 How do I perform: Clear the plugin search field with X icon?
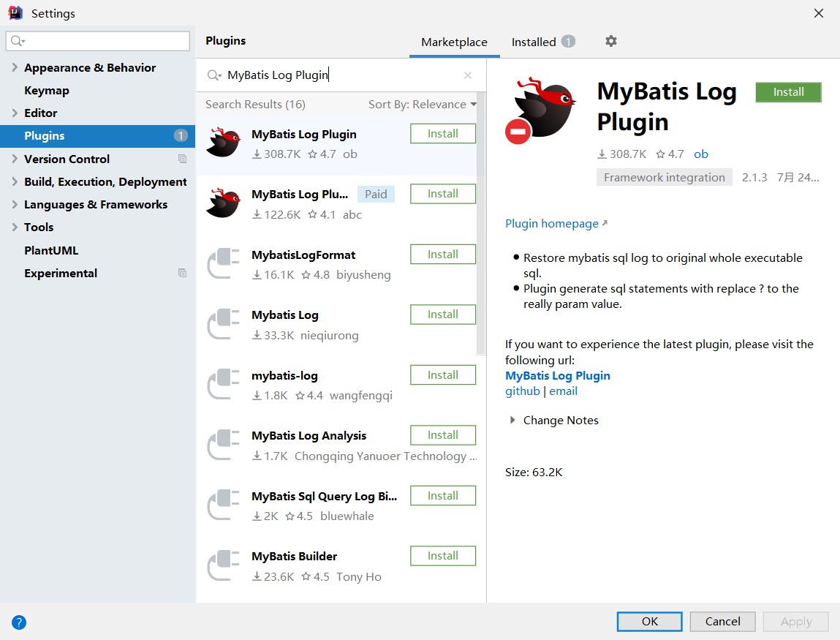tap(468, 75)
